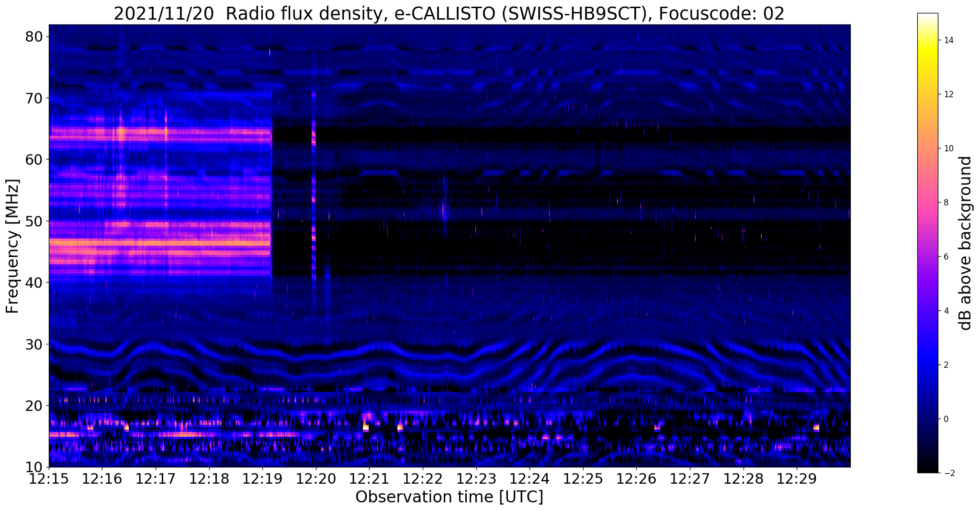Click the colorbar tick value 14
Viewport: 980px width, 511px height.
[948, 40]
